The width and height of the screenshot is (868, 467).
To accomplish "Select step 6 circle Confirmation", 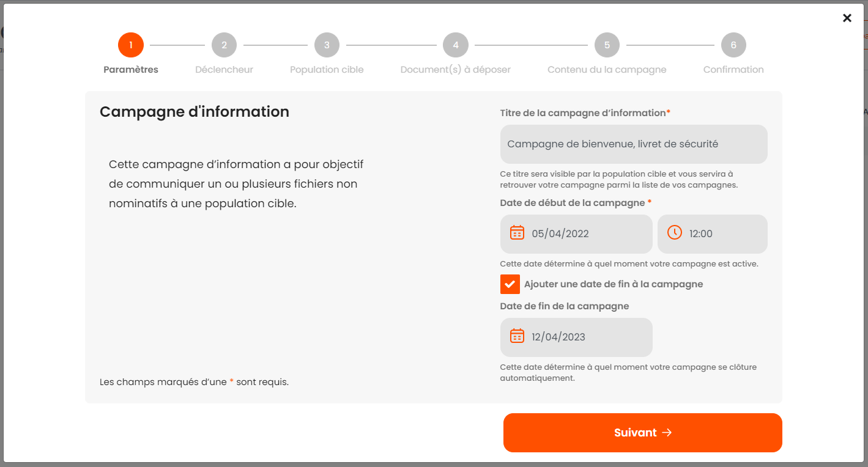I will tap(733, 45).
